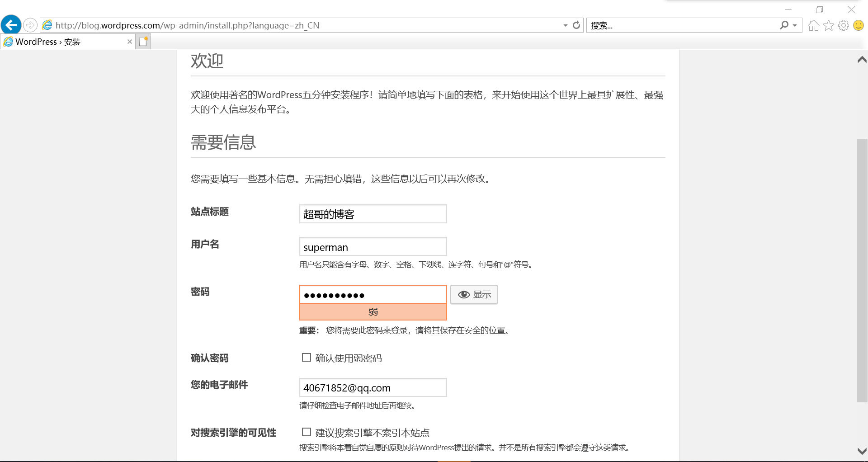Click the 需要信息 heading text
868x462 pixels.
(x=223, y=142)
